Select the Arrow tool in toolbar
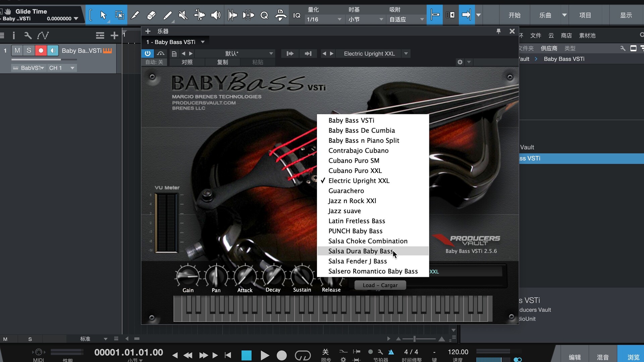This screenshot has width=644, height=362. click(103, 15)
